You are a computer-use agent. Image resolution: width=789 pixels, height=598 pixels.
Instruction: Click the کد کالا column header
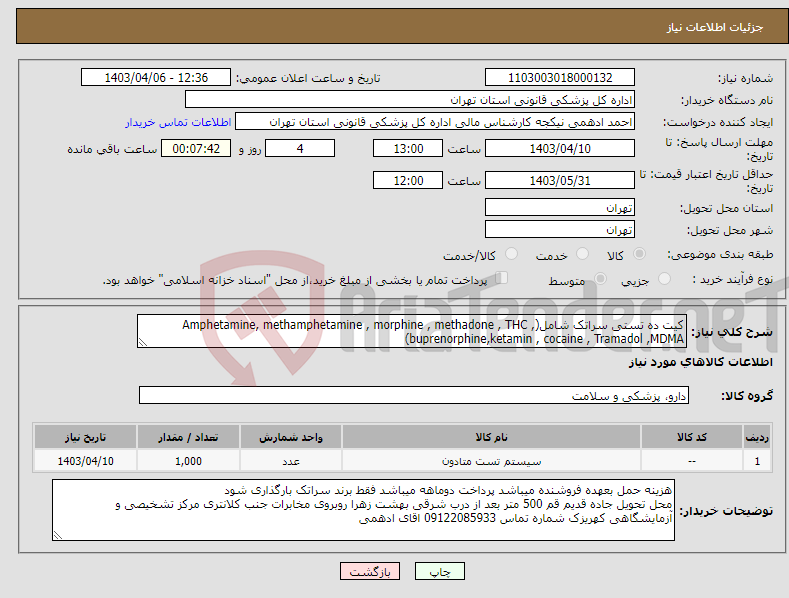pos(692,437)
